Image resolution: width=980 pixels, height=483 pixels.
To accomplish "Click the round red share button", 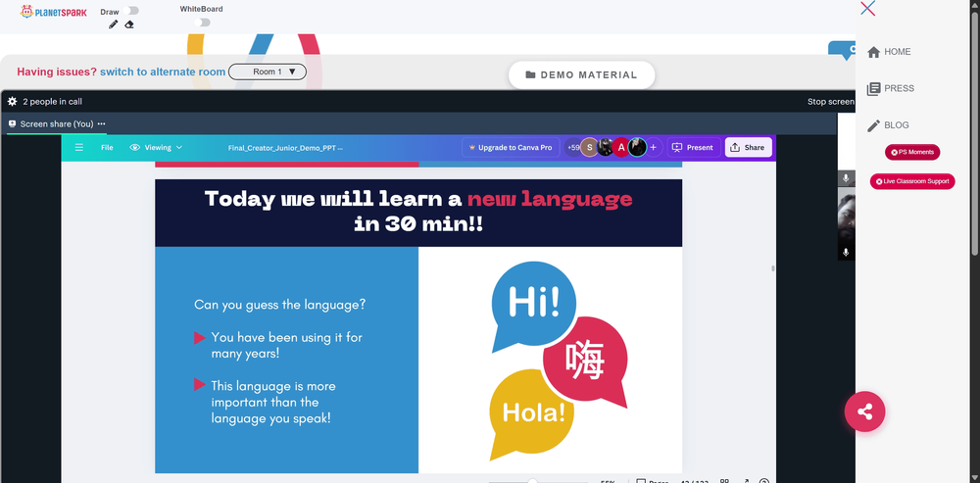I will pos(865,411).
